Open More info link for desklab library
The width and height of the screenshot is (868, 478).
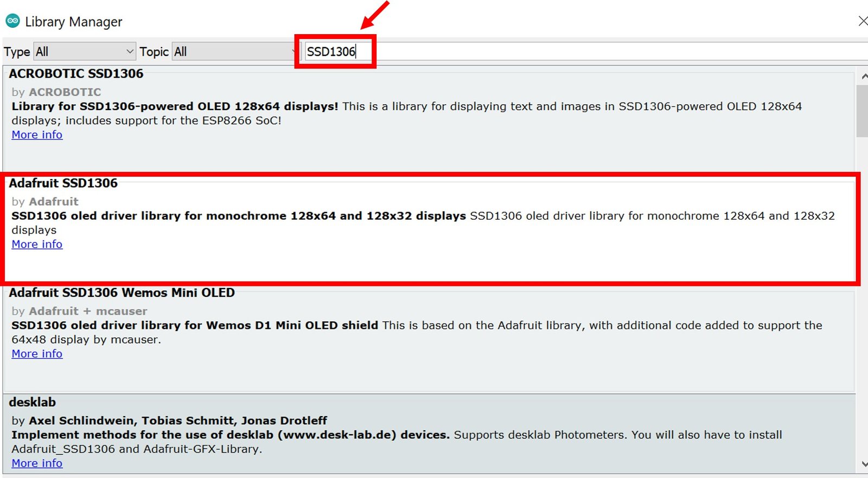pos(37,463)
